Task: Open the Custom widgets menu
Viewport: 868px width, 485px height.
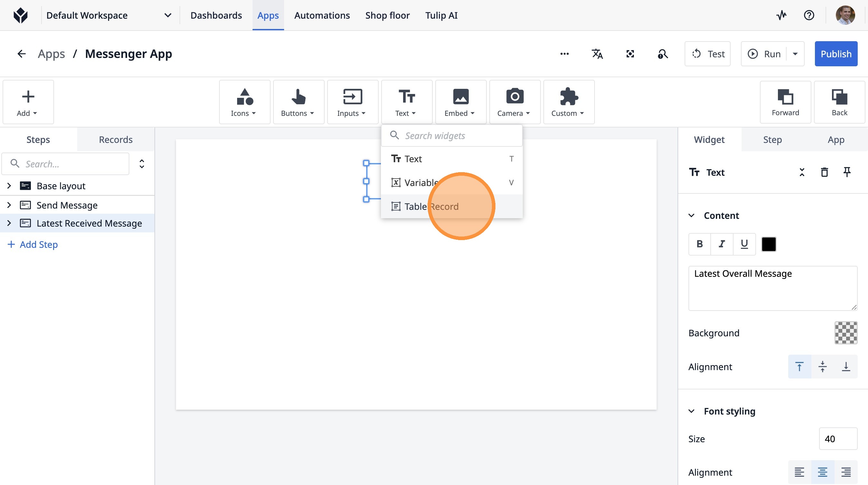Action: [x=568, y=102]
